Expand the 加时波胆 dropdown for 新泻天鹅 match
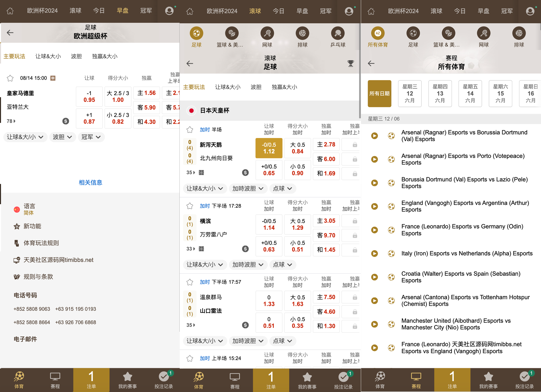Viewport: 541px width, 392px height. 248,189
